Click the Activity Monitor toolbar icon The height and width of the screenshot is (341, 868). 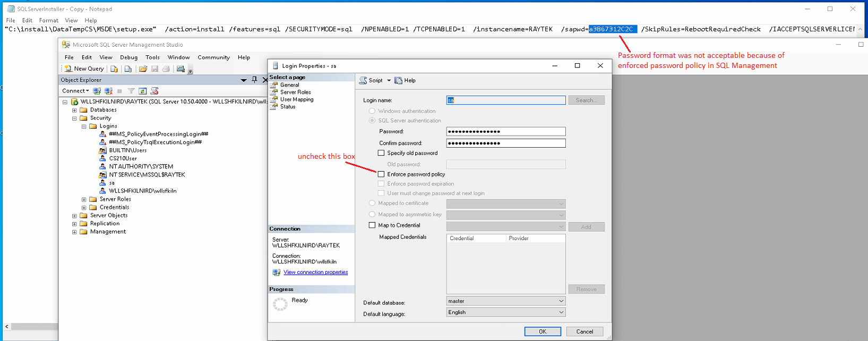(181, 69)
